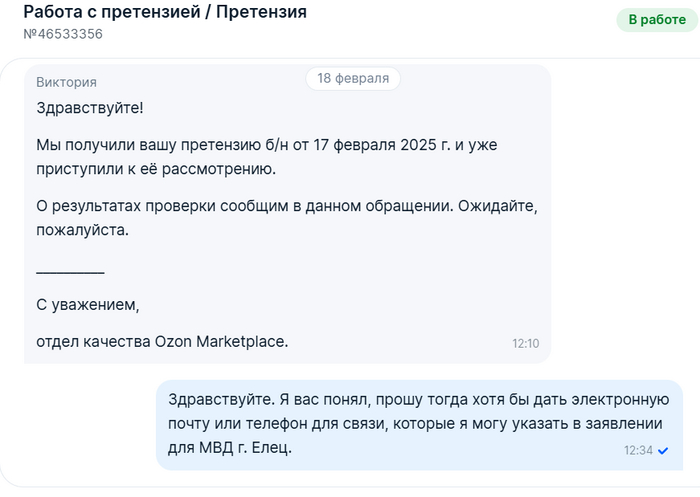
Task: Click the 12:34 message timestamp
Action: (638, 450)
